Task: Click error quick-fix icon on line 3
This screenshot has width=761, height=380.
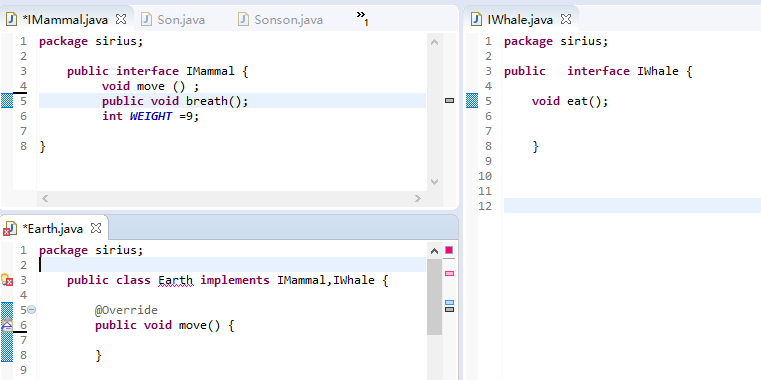Action: (7, 280)
